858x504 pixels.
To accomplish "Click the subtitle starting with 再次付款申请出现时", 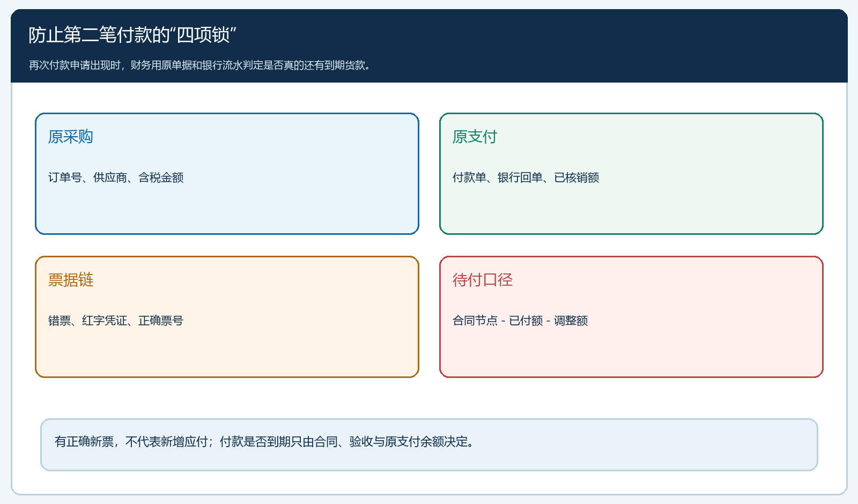I will point(199,65).
